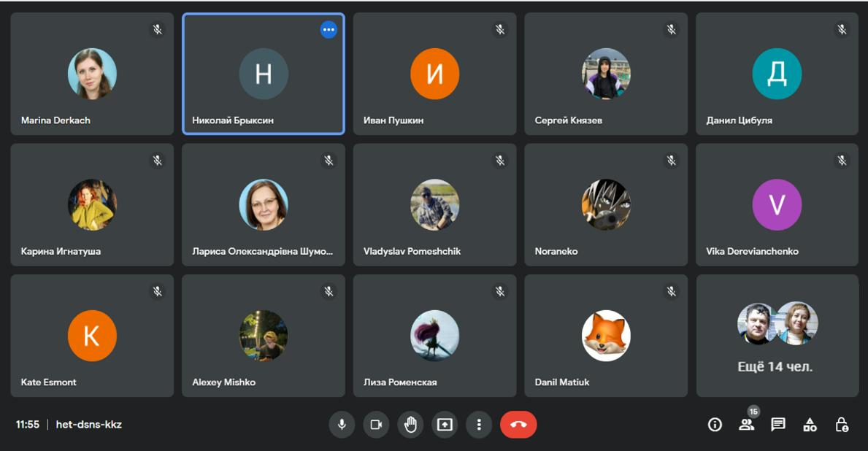Open the activities panel

[x=810, y=425]
